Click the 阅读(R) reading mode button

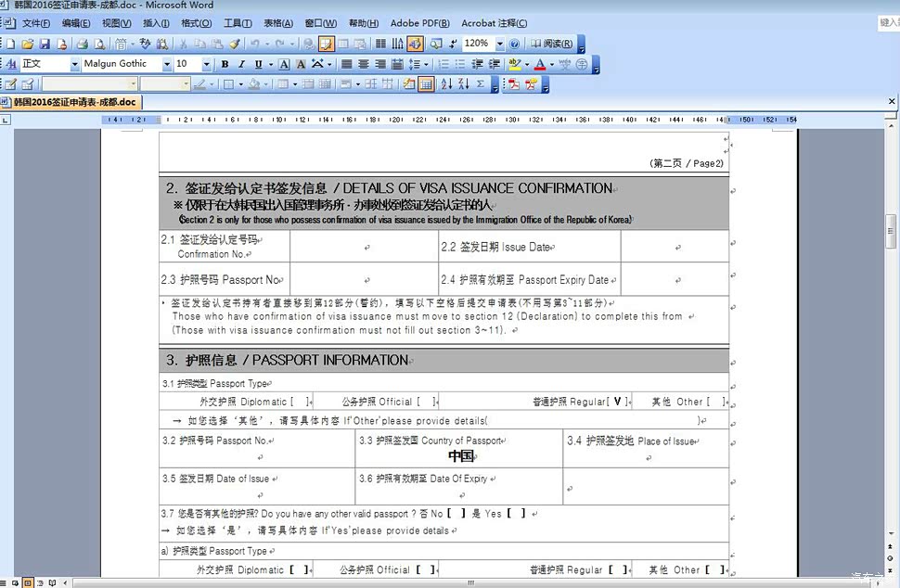click(x=552, y=44)
